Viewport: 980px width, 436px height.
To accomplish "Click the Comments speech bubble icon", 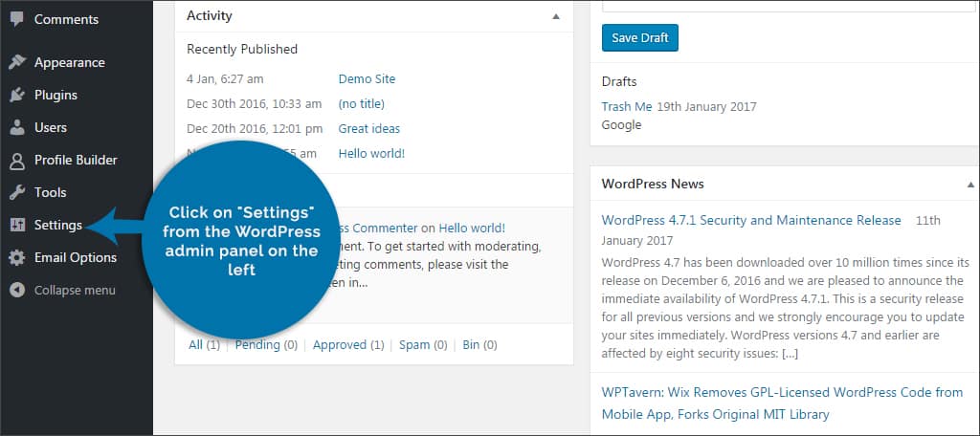I will tap(17, 19).
